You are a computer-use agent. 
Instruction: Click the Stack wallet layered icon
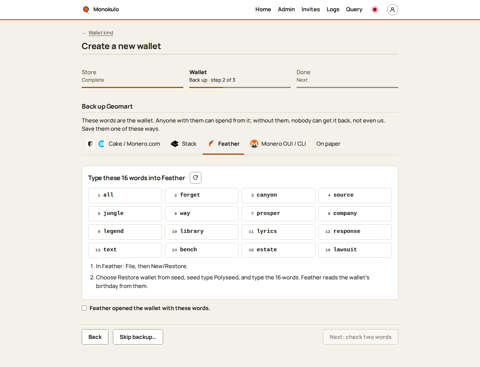click(x=175, y=144)
